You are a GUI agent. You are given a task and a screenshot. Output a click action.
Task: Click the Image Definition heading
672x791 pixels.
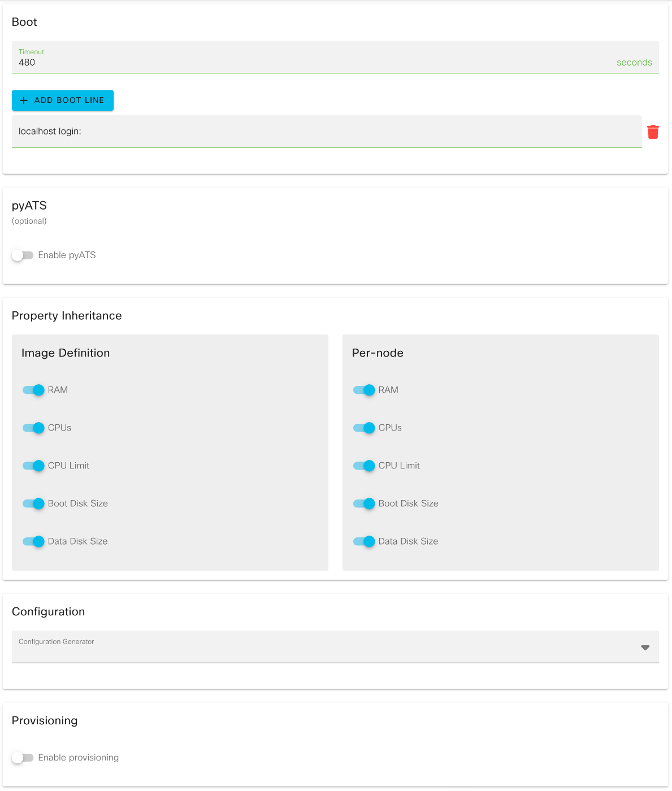(x=66, y=353)
